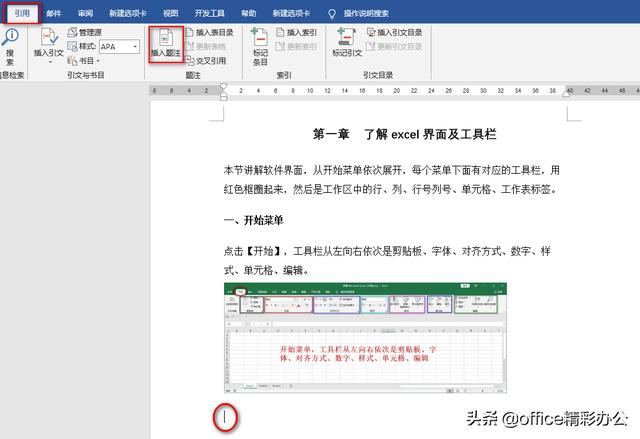Click 插入引文目录
The height and width of the screenshot is (439, 640).
(394, 32)
